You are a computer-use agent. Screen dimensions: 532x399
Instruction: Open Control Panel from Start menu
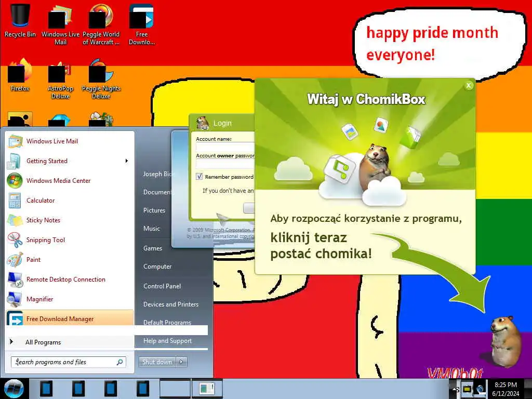click(162, 286)
